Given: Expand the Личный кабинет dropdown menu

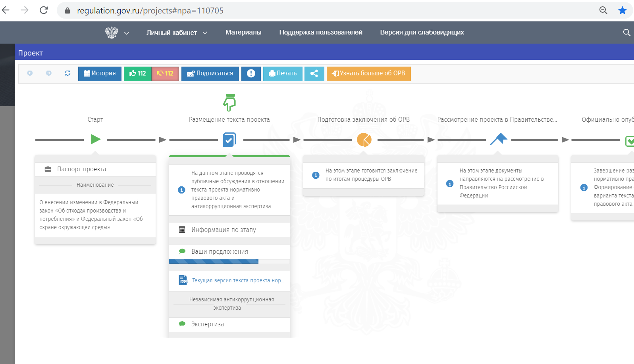Looking at the screenshot, I should pos(177,33).
